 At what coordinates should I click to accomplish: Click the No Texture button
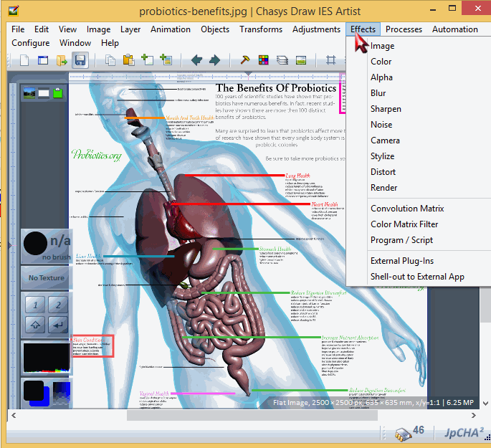point(47,278)
